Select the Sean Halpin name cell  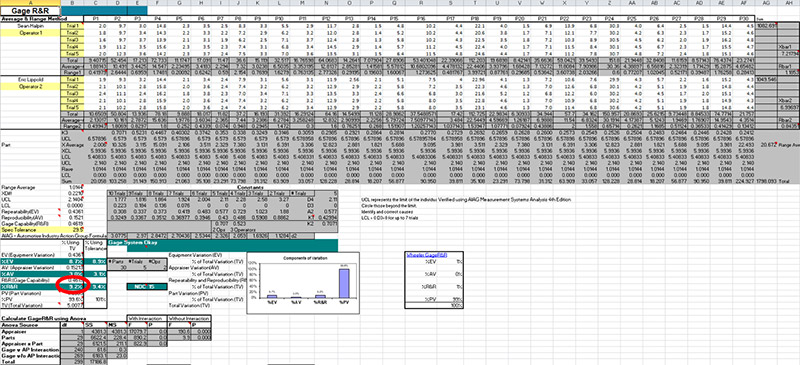(30, 26)
